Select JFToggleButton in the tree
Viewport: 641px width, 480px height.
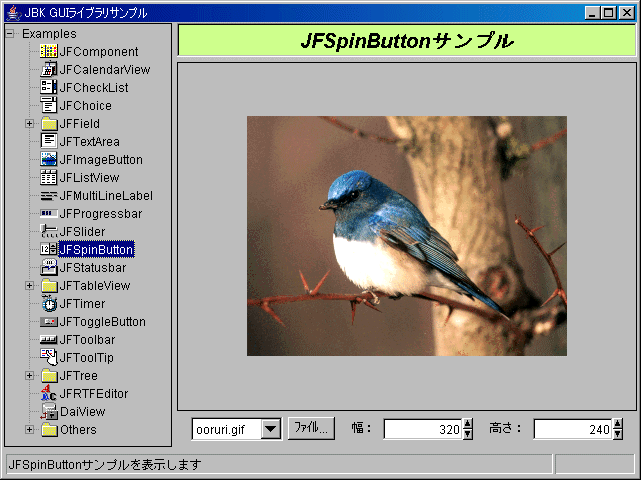click(x=102, y=321)
